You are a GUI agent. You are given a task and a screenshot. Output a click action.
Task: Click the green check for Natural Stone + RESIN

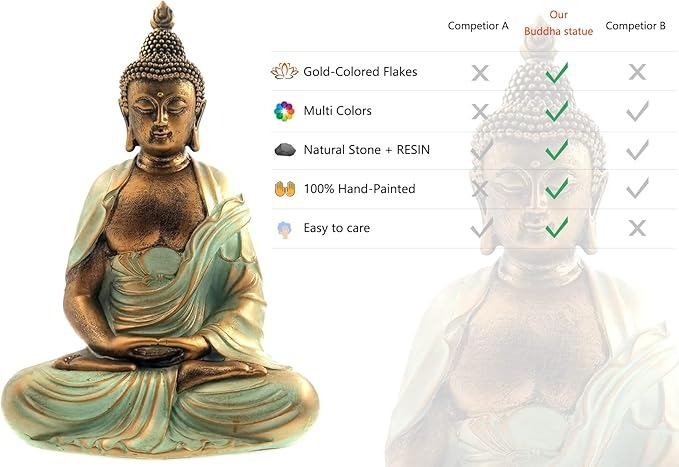(x=557, y=149)
